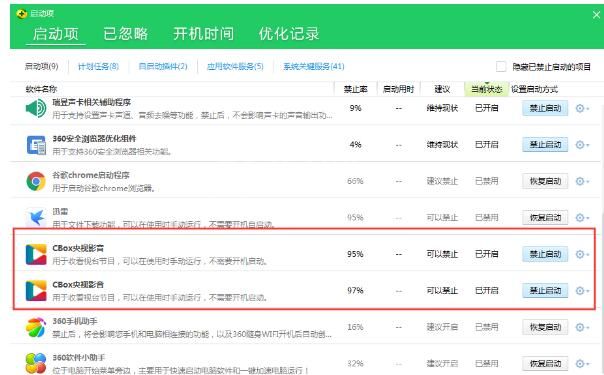Image resolution: width=604 pixels, height=375 pixels.
Task: Click the 4% 禁止率 value
Action: pos(356,145)
